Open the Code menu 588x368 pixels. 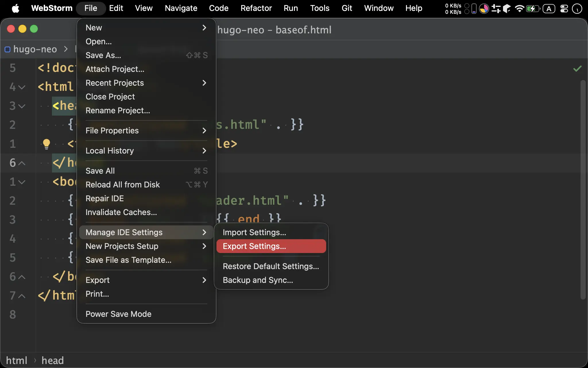(218, 8)
